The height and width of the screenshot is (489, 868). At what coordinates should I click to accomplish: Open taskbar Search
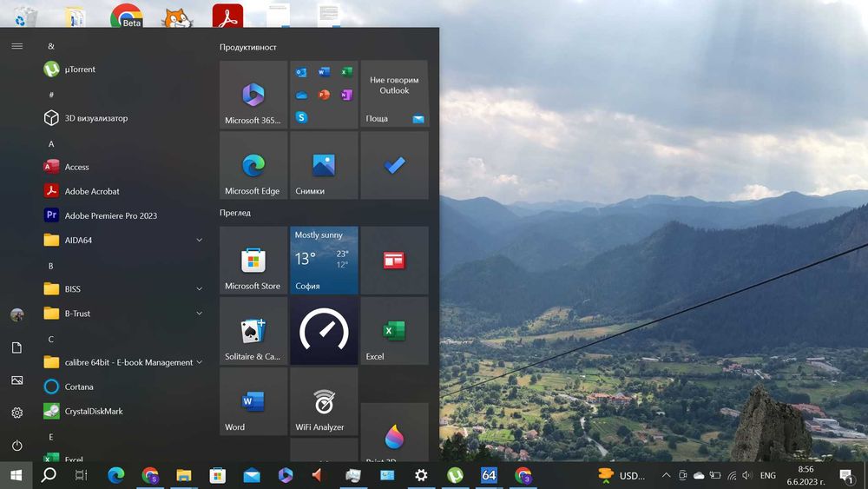tap(49, 475)
